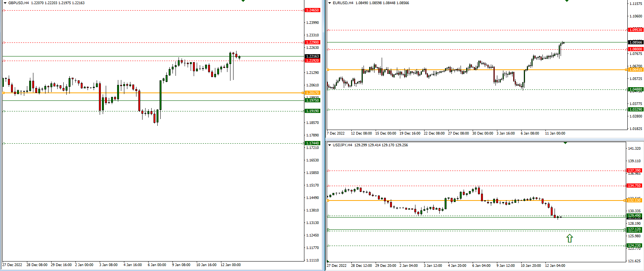This screenshot has height=271, width=644.
Task: Select the black 1.22163 current price label
Action: [x=313, y=56]
